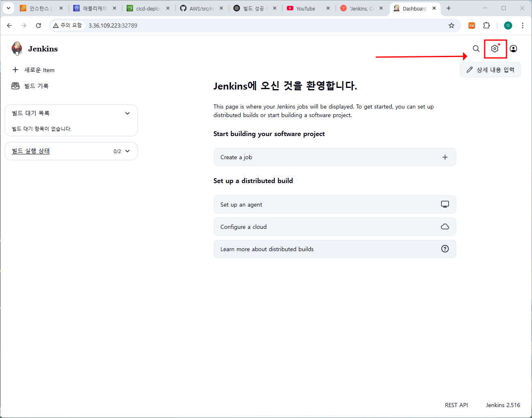Click the monitor icon on Set up an agent
This screenshot has width=532, height=418.
click(x=445, y=205)
